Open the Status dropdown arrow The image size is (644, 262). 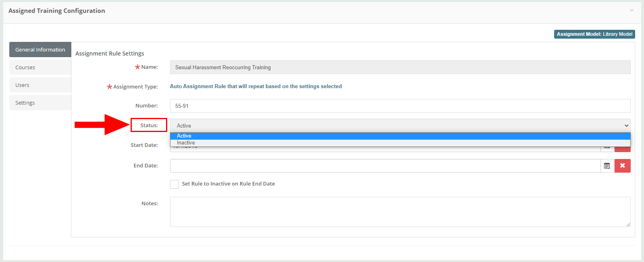pyautogui.click(x=626, y=126)
